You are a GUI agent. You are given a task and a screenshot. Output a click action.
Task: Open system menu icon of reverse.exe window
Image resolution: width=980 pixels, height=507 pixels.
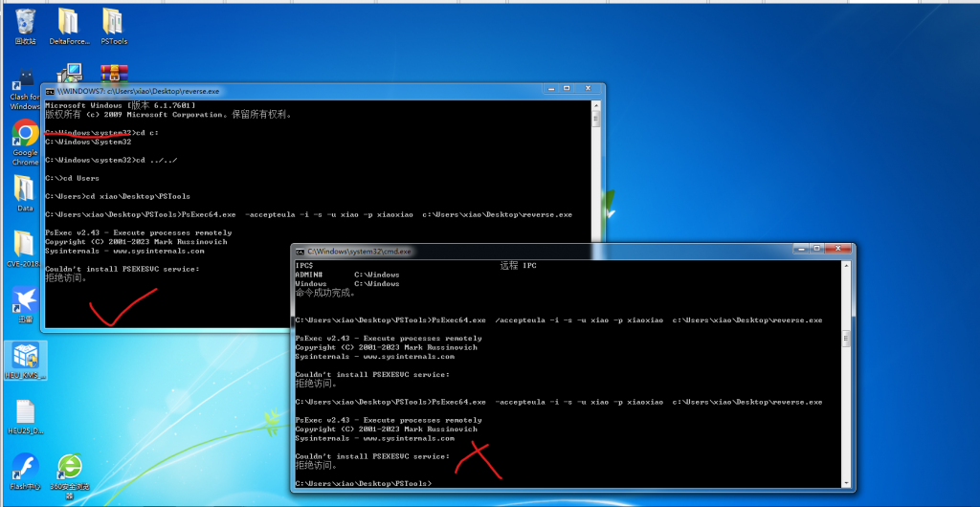pyautogui.click(x=50, y=91)
